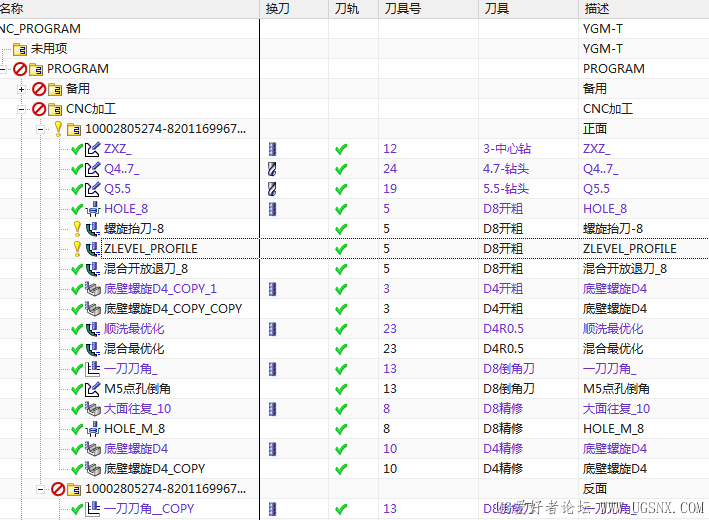Click the 混合开放退刀_8 operation icon
709x520 pixels.
[93, 269]
